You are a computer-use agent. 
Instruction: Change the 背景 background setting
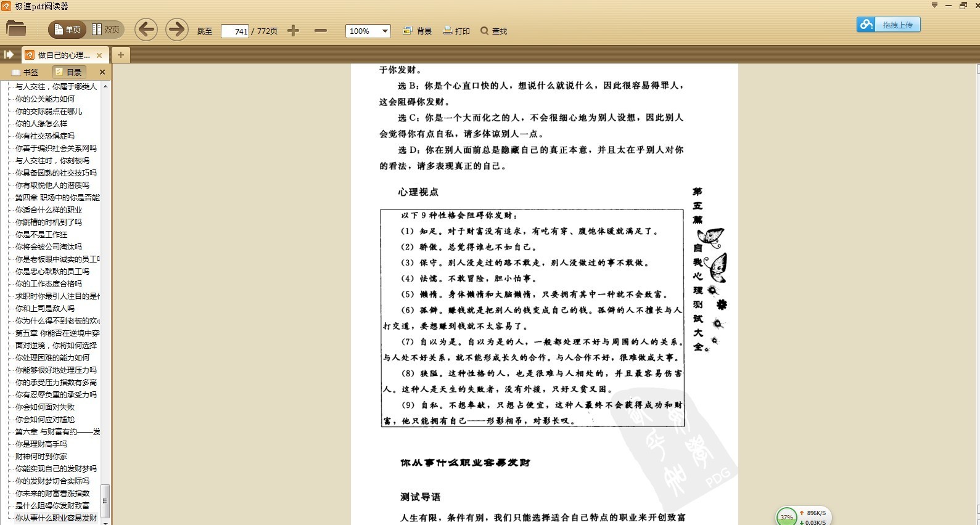418,31
